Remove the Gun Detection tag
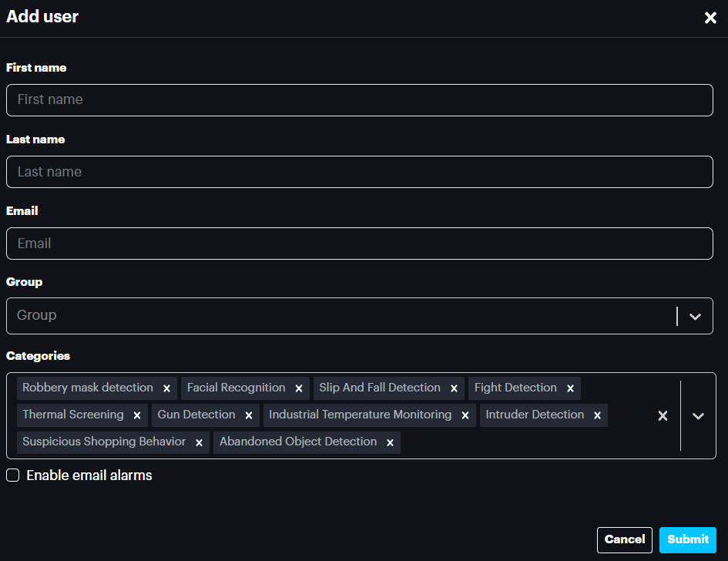 coord(248,415)
